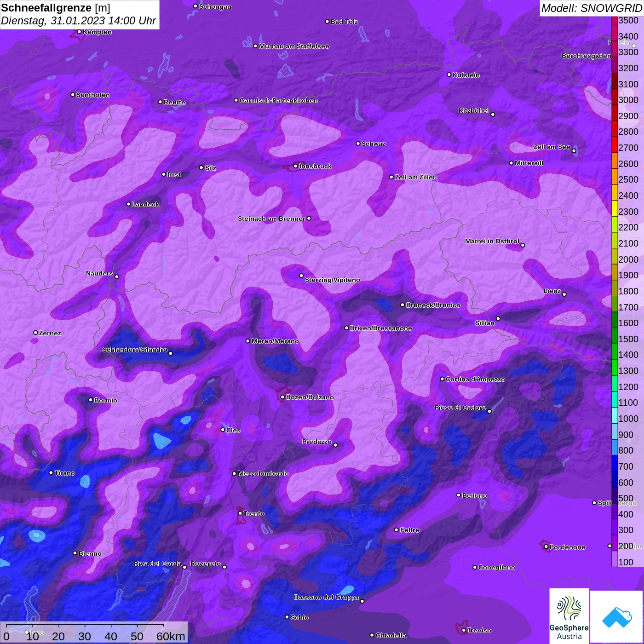Click the Cortina d'Ampezzo marker dot
The width and height of the screenshot is (644, 644).
tap(442, 379)
